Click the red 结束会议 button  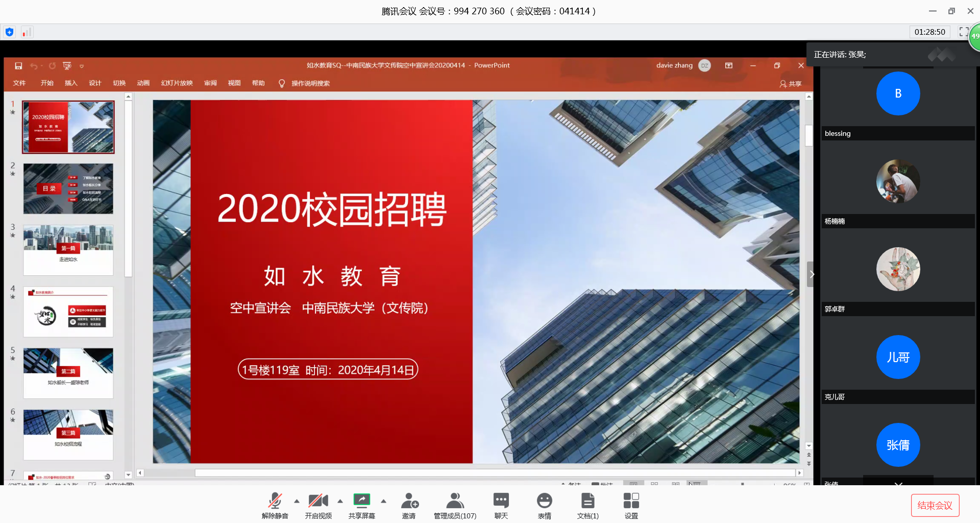(935, 505)
